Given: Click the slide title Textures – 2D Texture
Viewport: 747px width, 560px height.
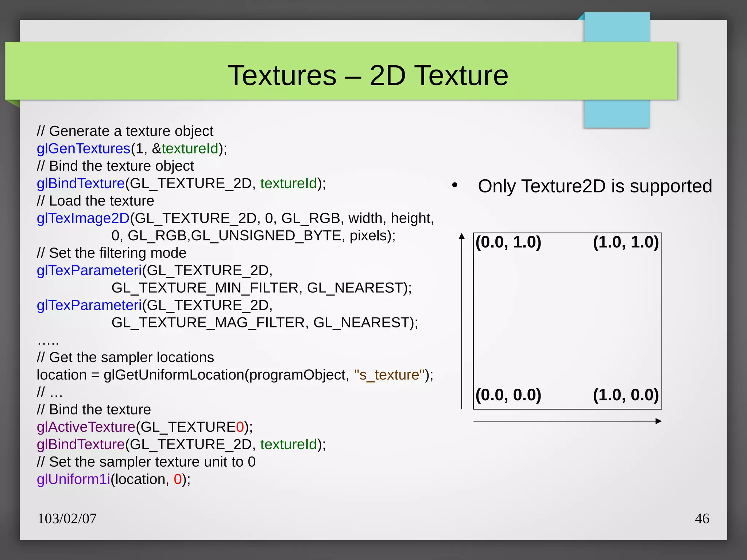Looking at the screenshot, I should point(368,75).
